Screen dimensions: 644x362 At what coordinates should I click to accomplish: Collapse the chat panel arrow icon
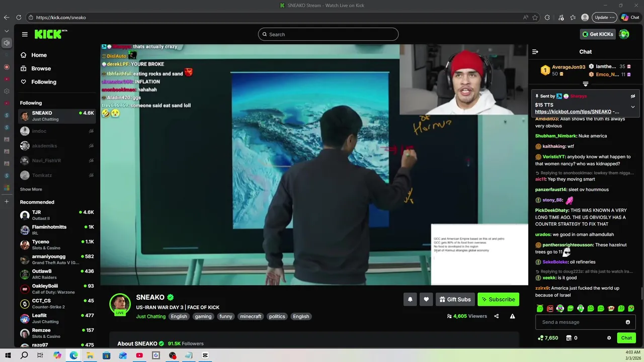(x=535, y=52)
